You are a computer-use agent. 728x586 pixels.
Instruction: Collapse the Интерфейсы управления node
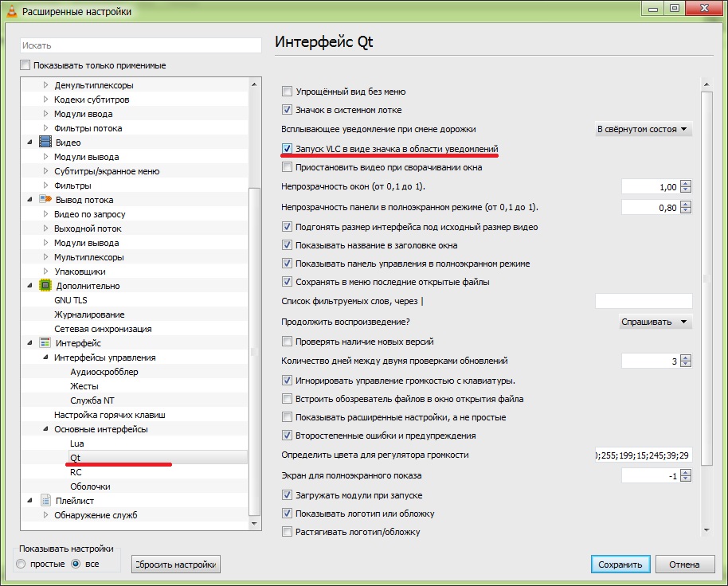(45, 357)
